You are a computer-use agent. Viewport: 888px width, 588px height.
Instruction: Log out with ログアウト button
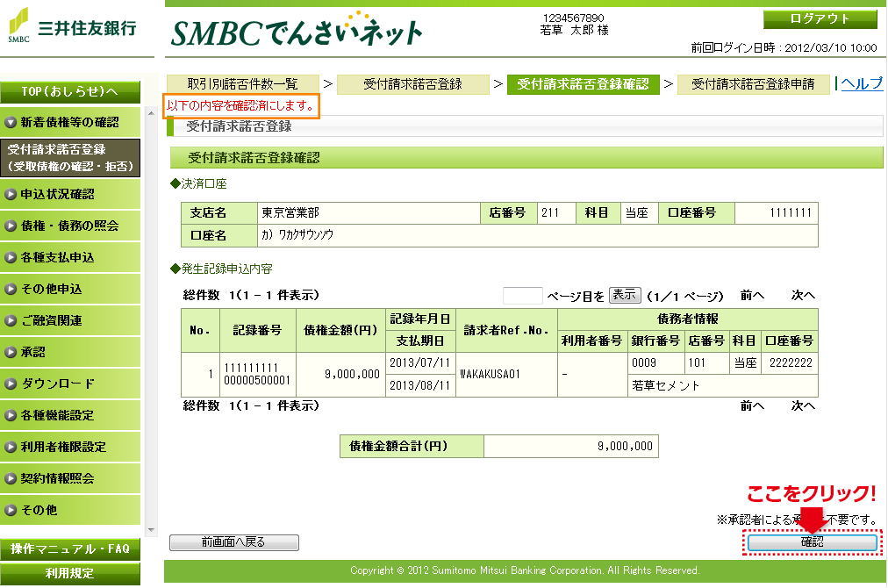[820, 18]
